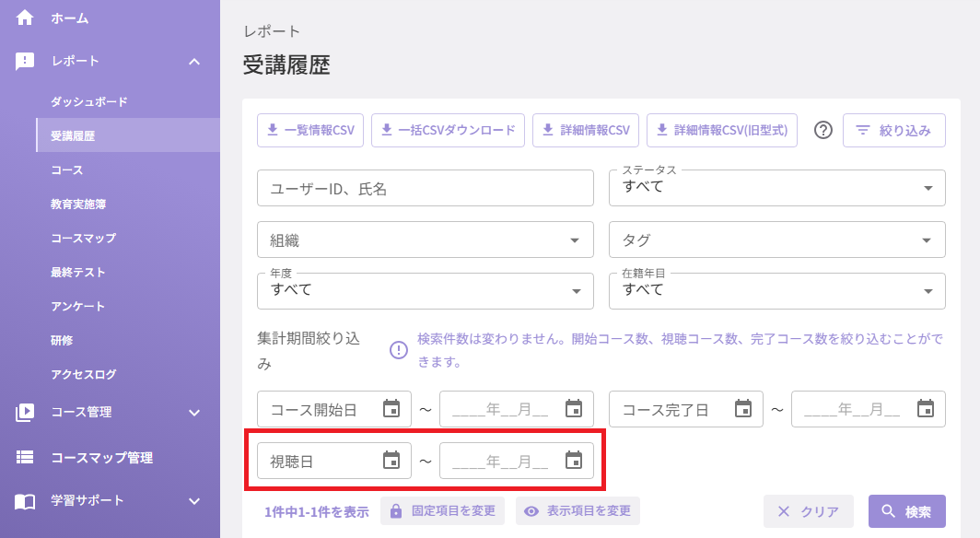Image resolution: width=980 pixels, height=538 pixels.
Task: Open calendar for 視聴日 start
Action: click(391, 460)
